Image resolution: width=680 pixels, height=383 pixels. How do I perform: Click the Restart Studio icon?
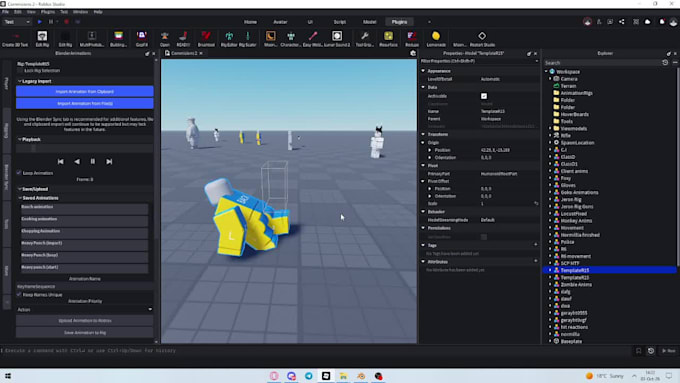coord(482,39)
